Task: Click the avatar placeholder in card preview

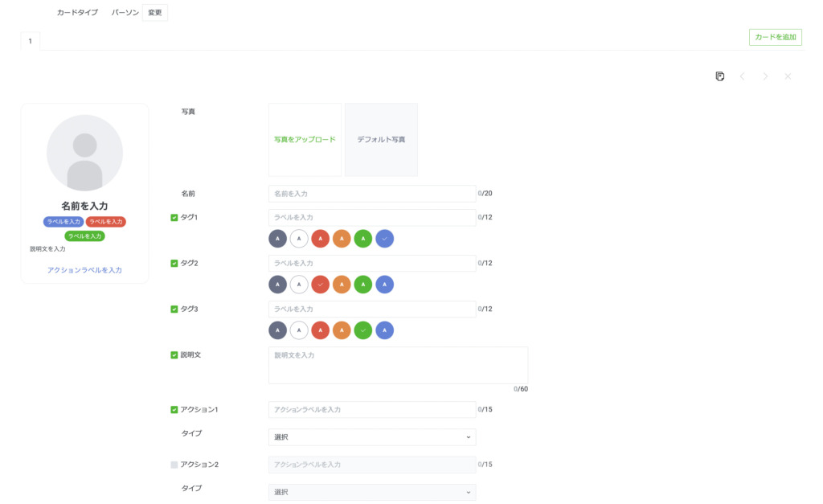Action: [x=84, y=153]
